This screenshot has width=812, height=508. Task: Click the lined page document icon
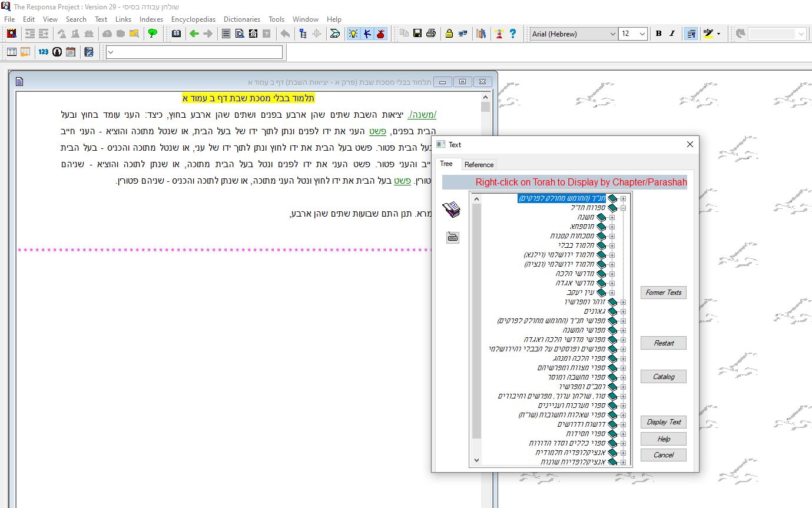226,34
